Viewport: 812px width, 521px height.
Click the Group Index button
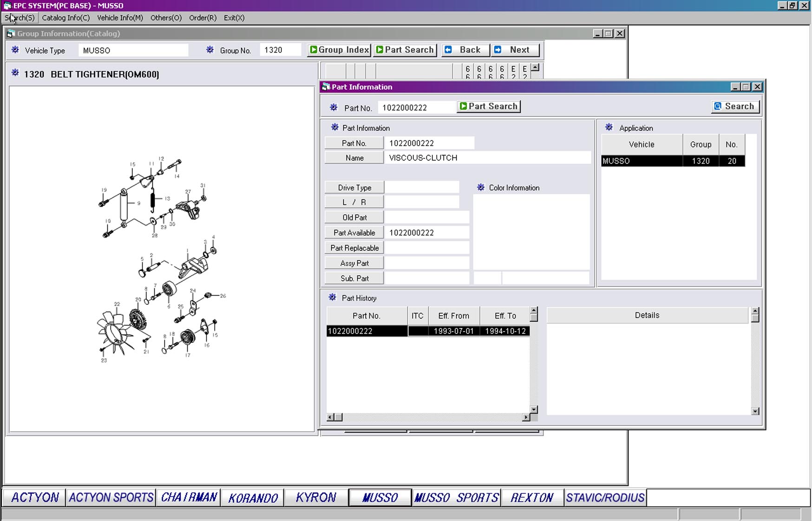pyautogui.click(x=339, y=50)
